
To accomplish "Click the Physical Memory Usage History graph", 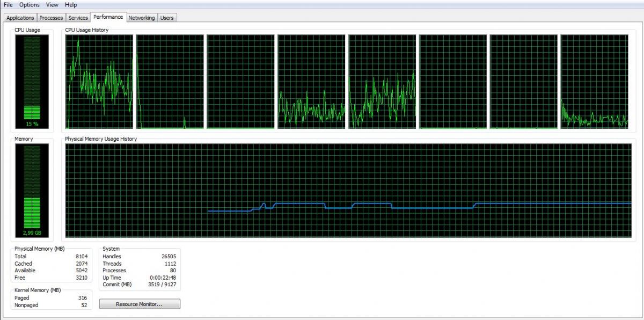I will coord(348,191).
